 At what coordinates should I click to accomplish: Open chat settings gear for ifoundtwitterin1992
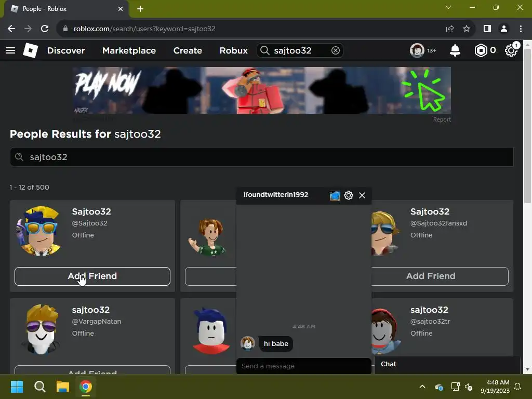click(349, 195)
